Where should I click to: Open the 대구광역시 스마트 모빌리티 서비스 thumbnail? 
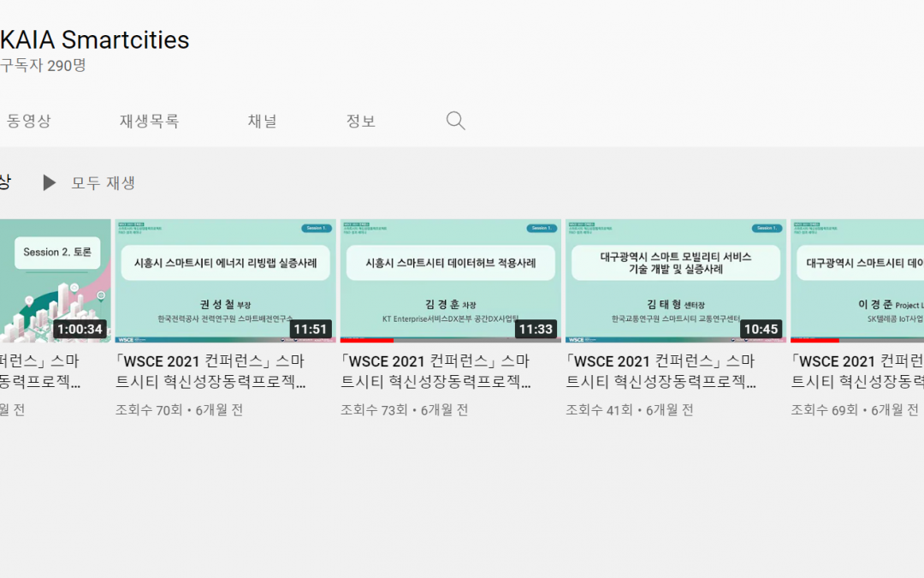tap(676, 281)
